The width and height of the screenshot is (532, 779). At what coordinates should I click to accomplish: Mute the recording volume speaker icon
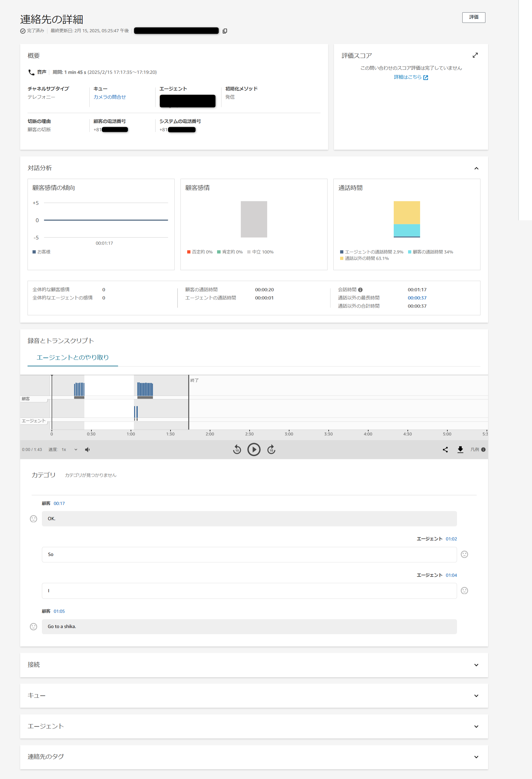tap(87, 449)
